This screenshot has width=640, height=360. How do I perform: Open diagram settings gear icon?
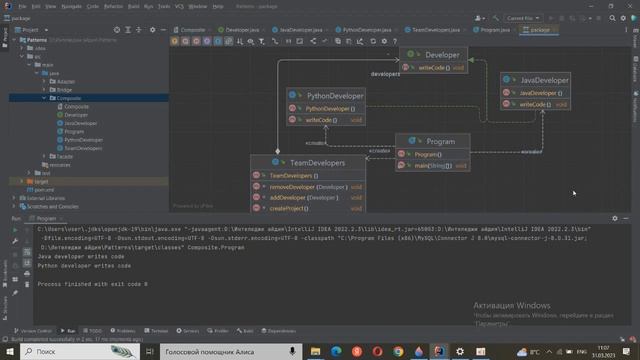pyautogui.click(x=384, y=41)
